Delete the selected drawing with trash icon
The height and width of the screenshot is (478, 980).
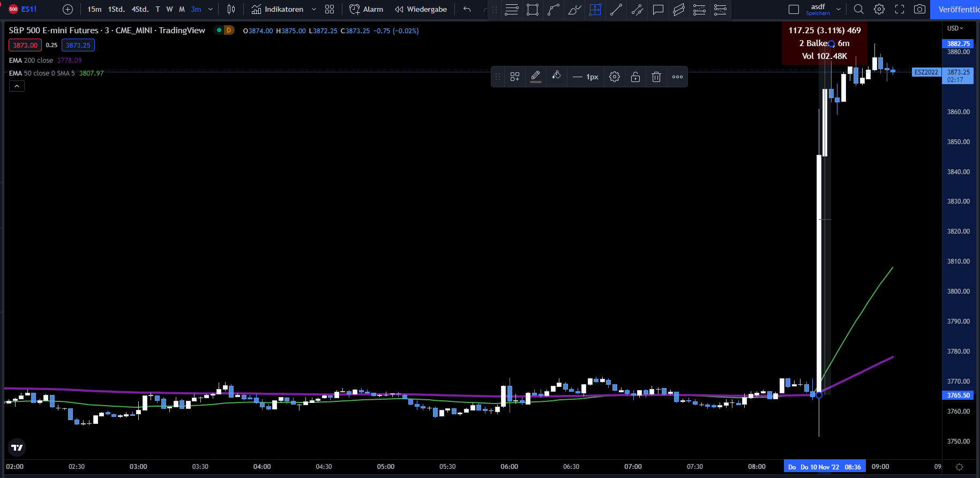[x=656, y=77]
